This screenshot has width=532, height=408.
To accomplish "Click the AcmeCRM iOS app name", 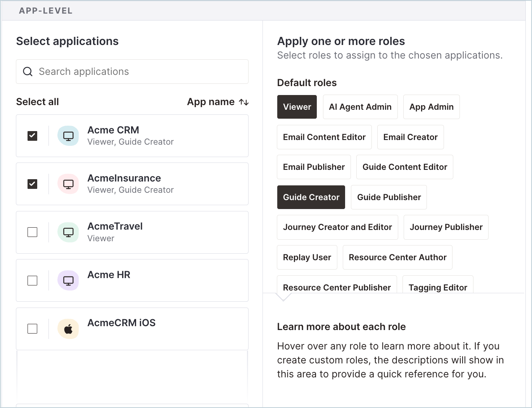I will tap(122, 323).
